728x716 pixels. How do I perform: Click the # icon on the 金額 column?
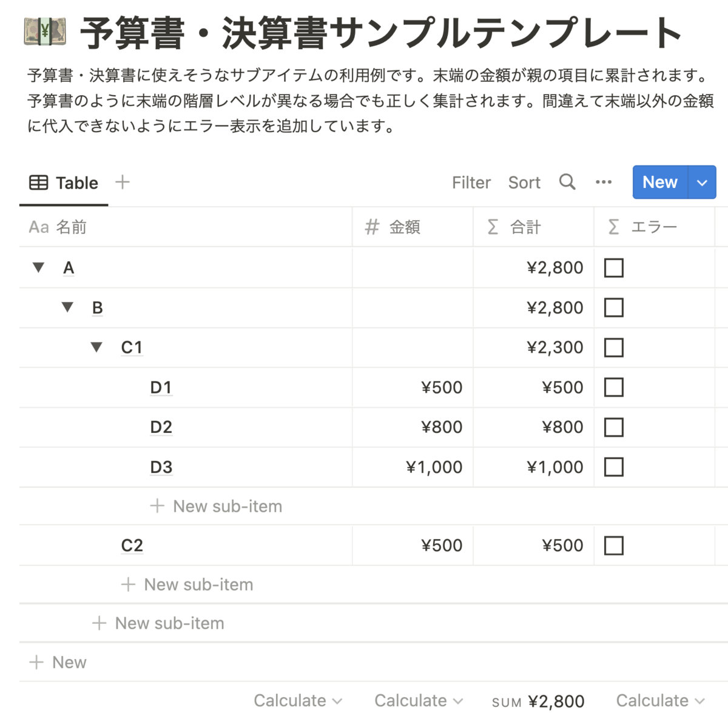point(371,227)
